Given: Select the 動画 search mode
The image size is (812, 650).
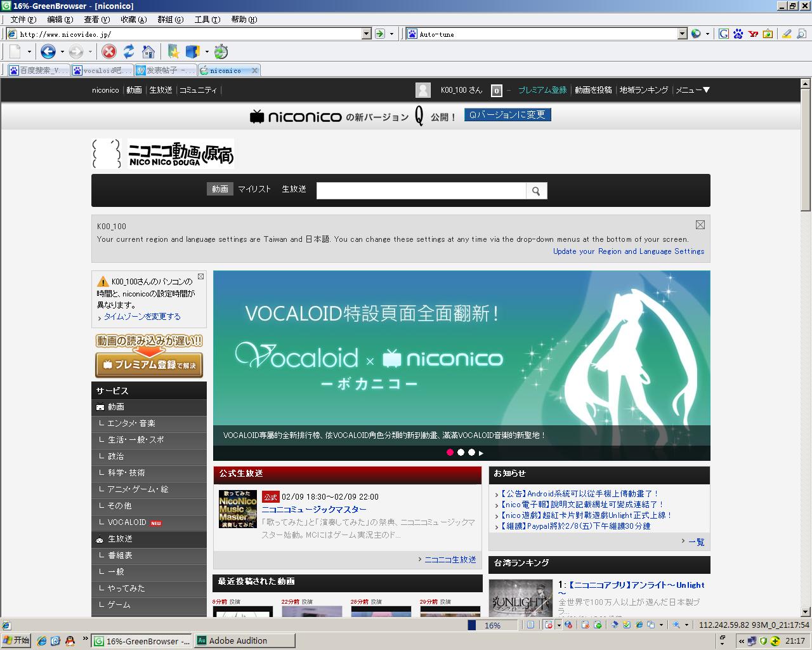Looking at the screenshot, I should (220, 189).
